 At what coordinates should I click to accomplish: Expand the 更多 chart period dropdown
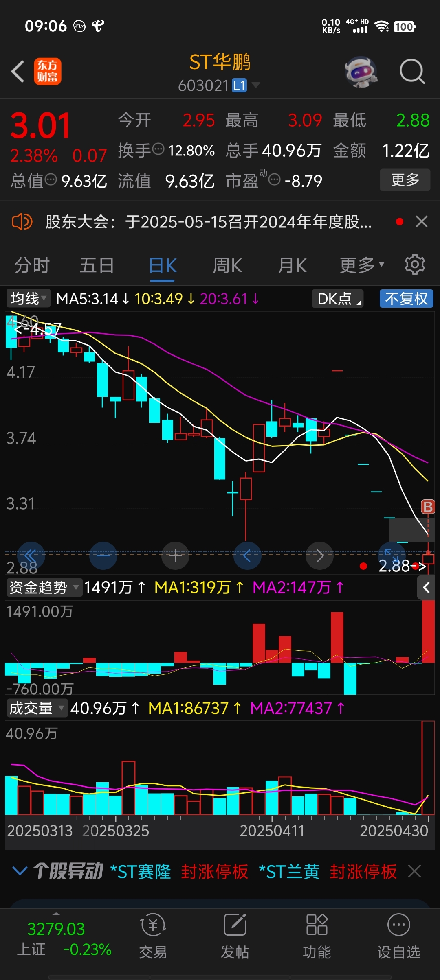[362, 265]
